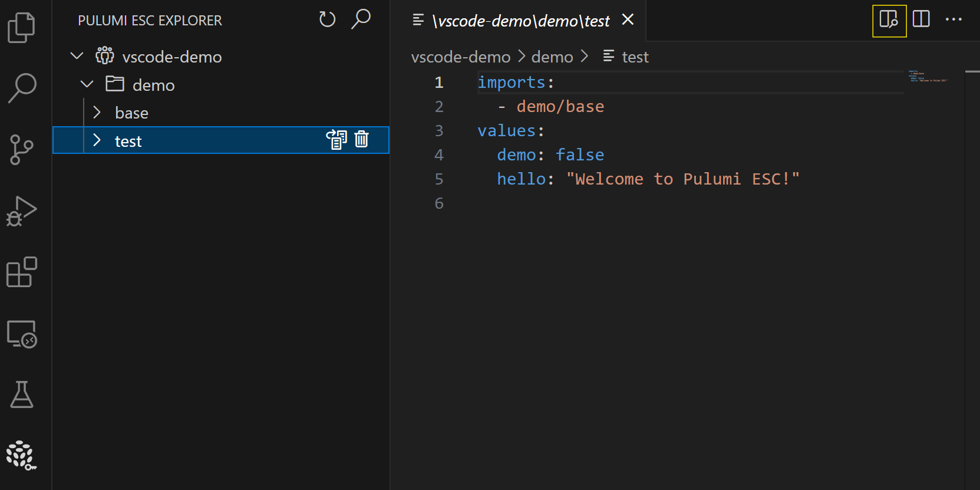Refresh the Pulumi ESC Explorer
The height and width of the screenshot is (490, 980).
tap(327, 19)
